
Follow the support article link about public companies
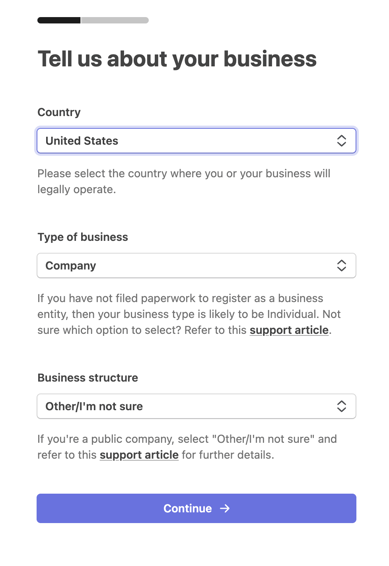pos(139,455)
